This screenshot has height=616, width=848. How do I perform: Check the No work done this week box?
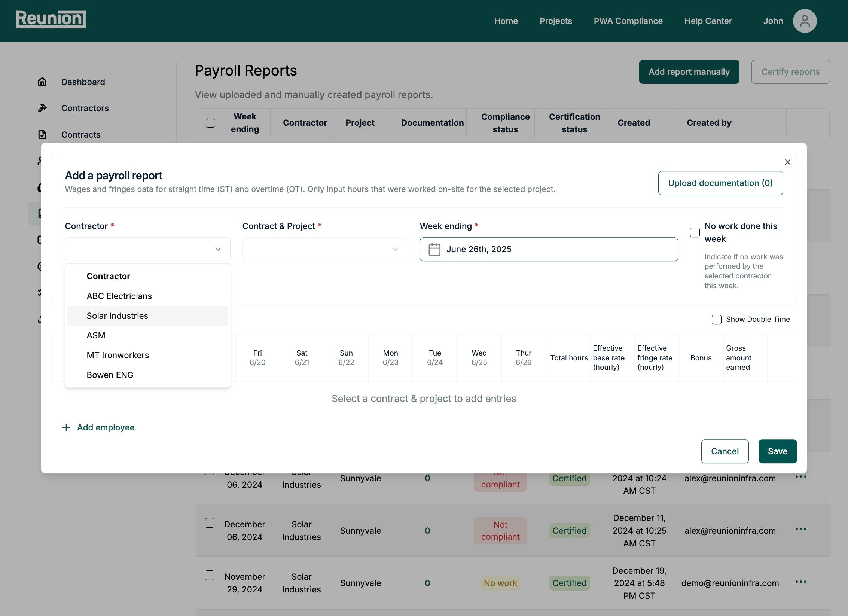pos(695,232)
